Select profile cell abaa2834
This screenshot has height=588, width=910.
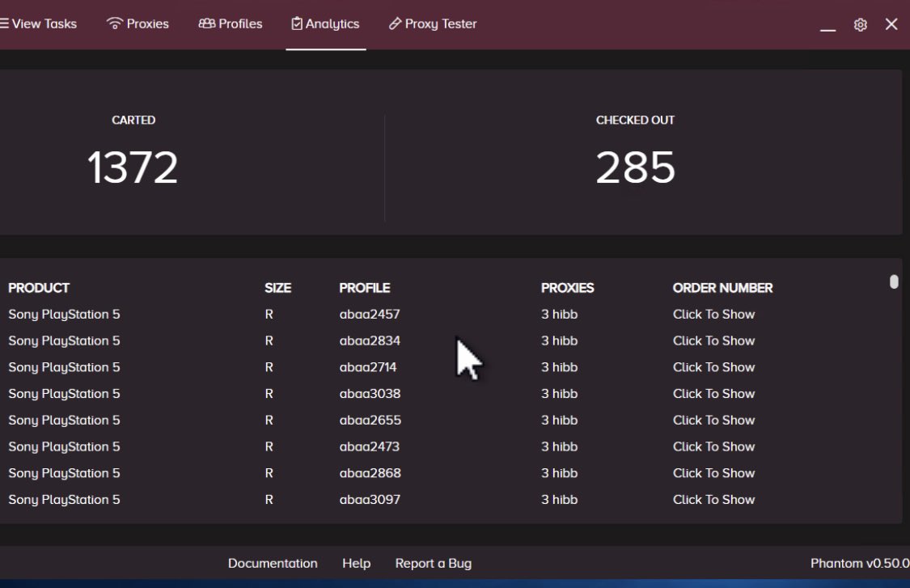(370, 341)
